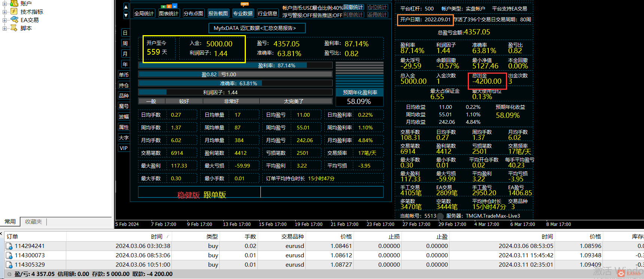Click the MyfxDATA 汇总交易报告 title box

pos(257,28)
